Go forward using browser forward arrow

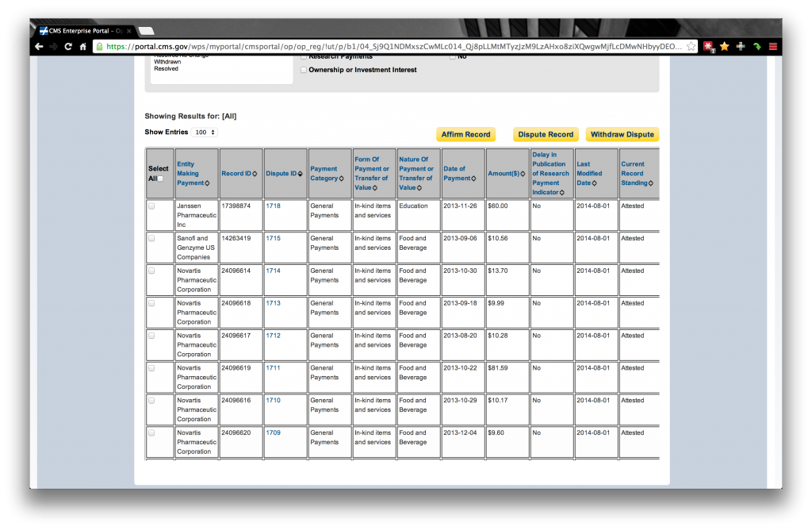53,47
